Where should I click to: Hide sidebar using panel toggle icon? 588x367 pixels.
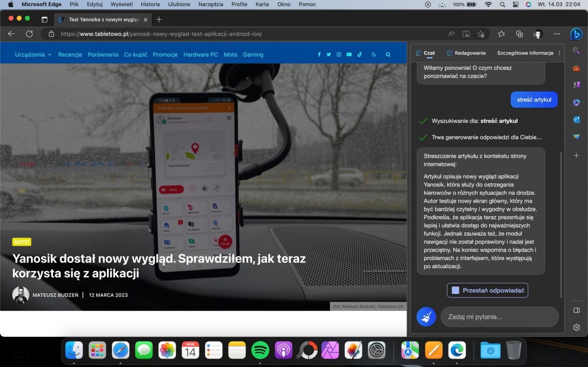coord(576,310)
